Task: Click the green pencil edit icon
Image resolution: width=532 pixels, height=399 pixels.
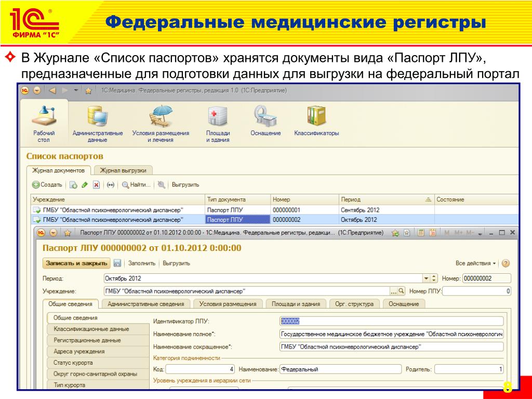Action: click(x=85, y=185)
